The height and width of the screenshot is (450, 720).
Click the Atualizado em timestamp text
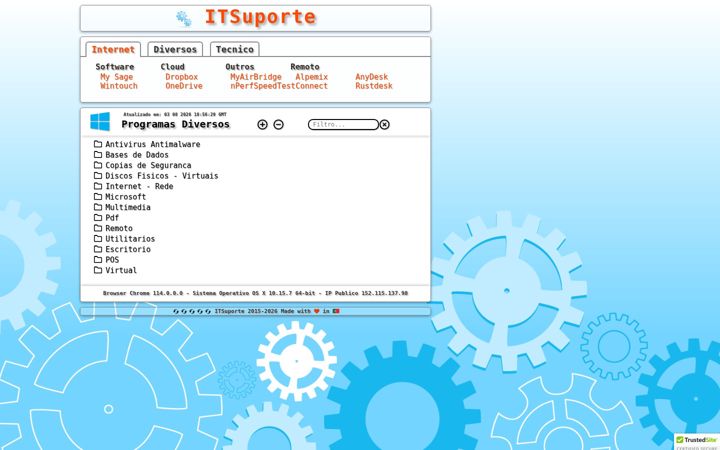pyautogui.click(x=175, y=114)
